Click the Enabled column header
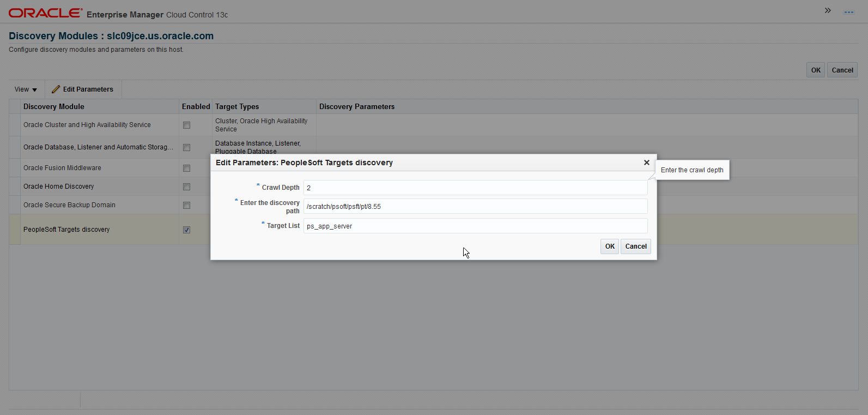Image resolution: width=868 pixels, height=415 pixels. [x=196, y=106]
